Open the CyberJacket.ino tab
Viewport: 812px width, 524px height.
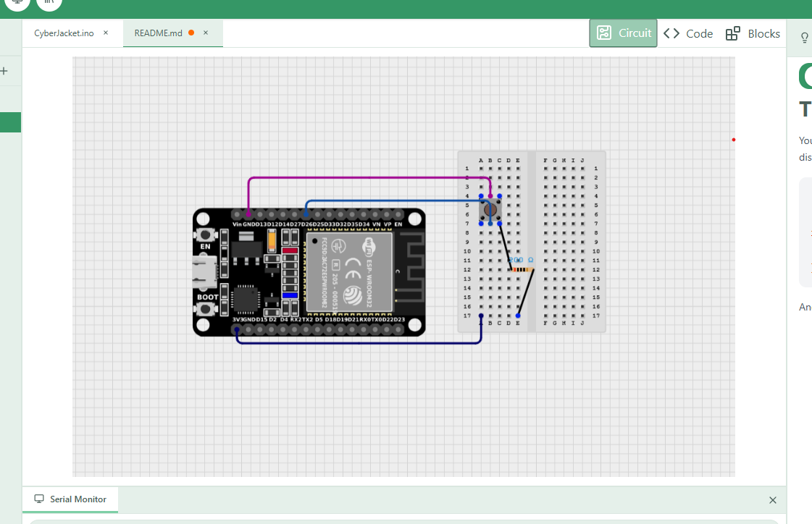point(64,33)
